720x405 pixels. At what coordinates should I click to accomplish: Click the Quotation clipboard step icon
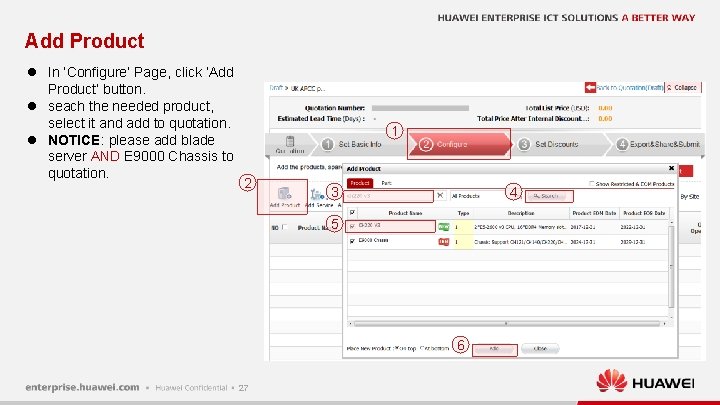coord(290,141)
